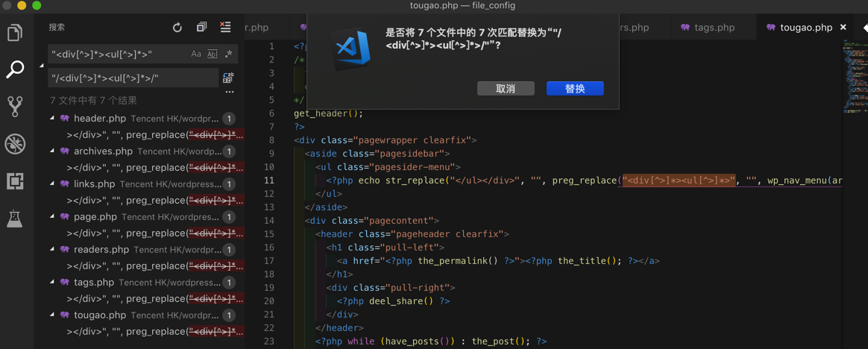
Task: Refresh the search results
Action: pyautogui.click(x=177, y=28)
